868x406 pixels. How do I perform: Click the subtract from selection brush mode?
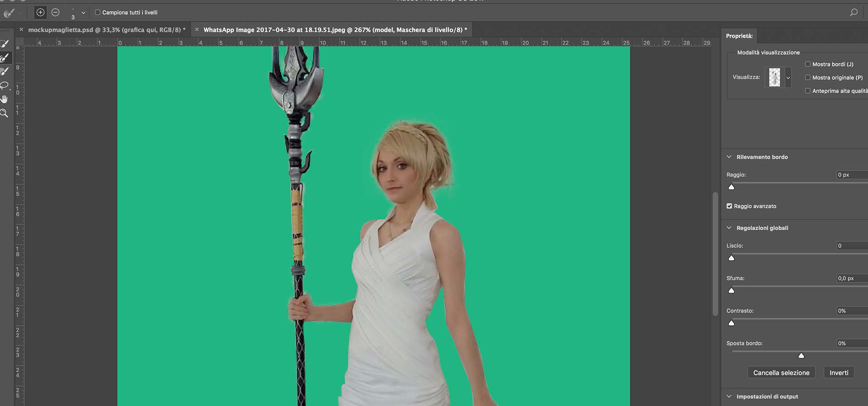click(x=56, y=13)
